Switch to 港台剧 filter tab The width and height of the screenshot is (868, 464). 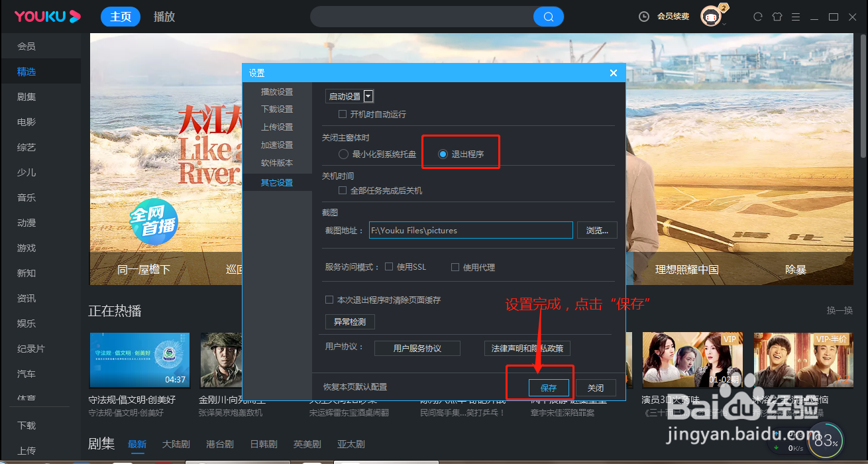220,444
